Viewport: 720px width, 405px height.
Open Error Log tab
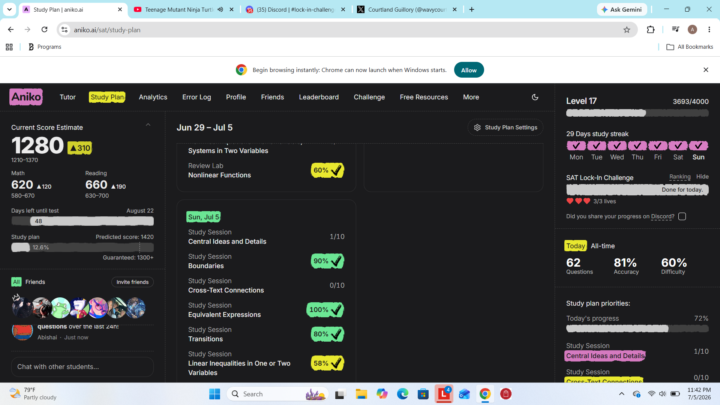coord(197,97)
